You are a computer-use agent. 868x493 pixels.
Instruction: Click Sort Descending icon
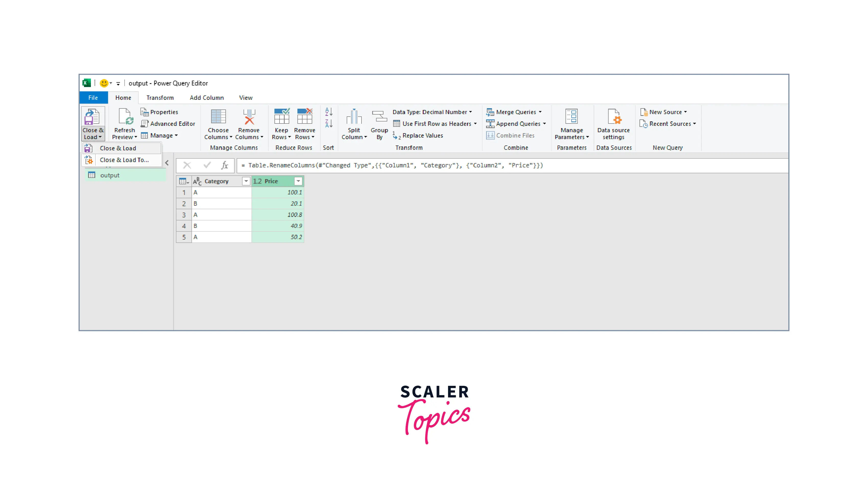[329, 123]
